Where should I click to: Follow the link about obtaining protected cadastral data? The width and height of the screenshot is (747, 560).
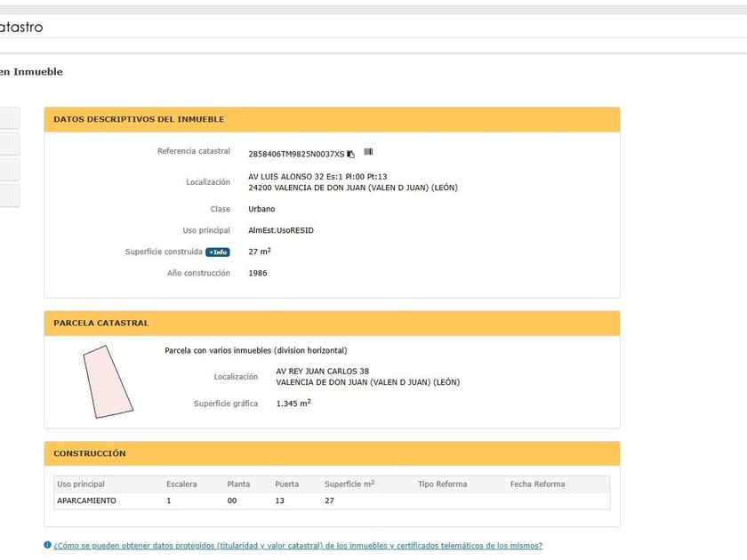tap(298, 546)
